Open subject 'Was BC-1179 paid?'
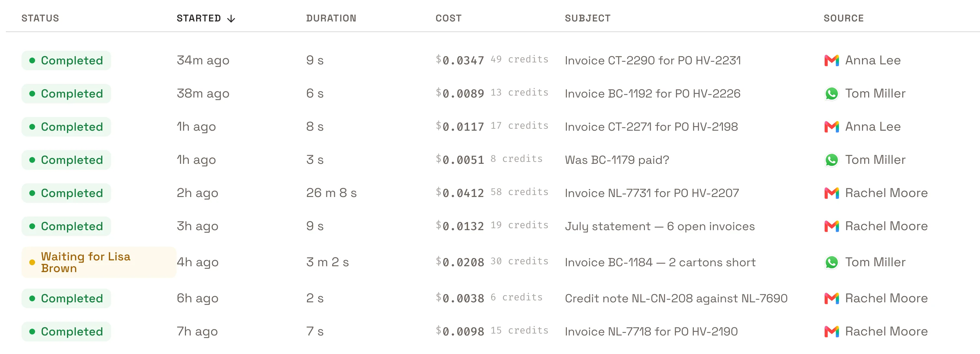 click(617, 160)
